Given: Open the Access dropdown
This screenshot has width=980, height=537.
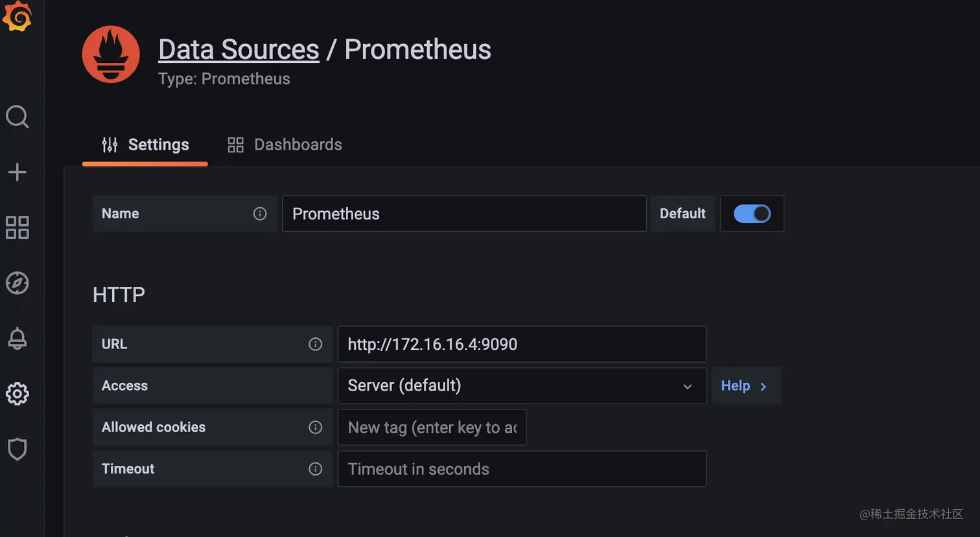Looking at the screenshot, I should pyautogui.click(x=522, y=385).
